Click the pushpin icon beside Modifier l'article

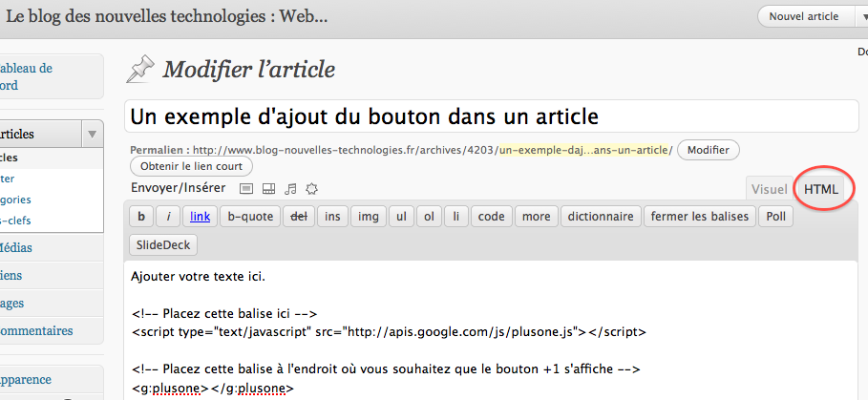click(140, 69)
